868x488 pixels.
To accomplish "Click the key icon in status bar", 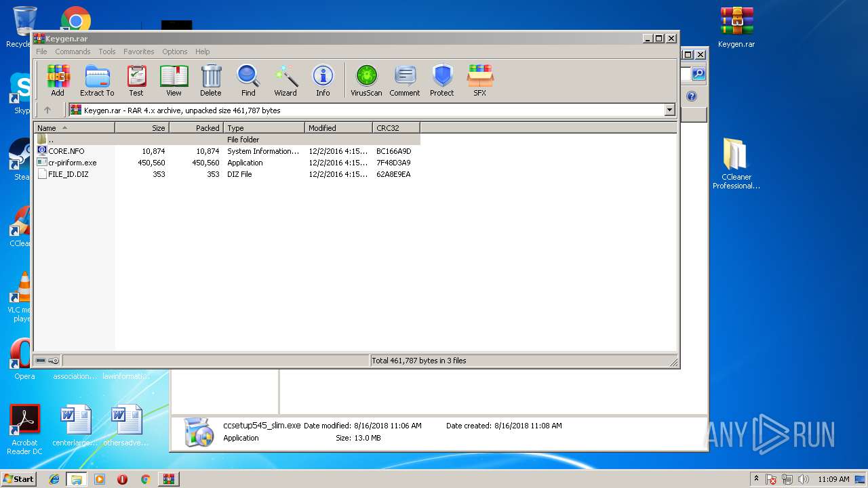I will 54,361.
